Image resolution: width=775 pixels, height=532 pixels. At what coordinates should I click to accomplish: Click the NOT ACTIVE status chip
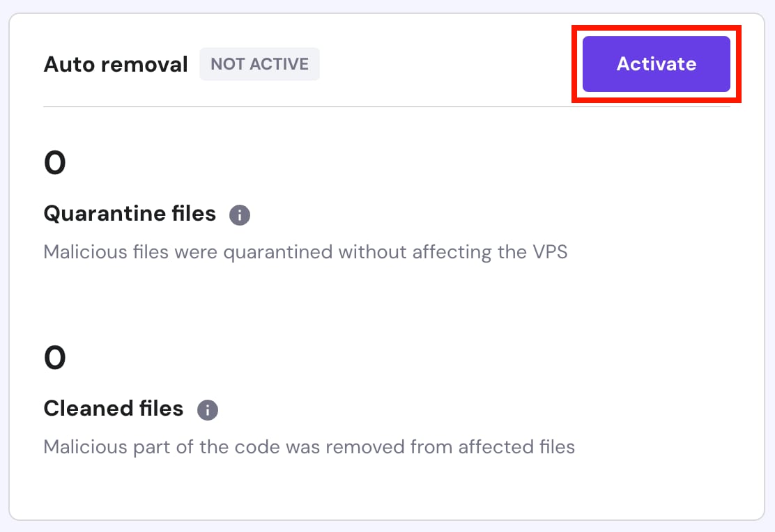pos(259,63)
